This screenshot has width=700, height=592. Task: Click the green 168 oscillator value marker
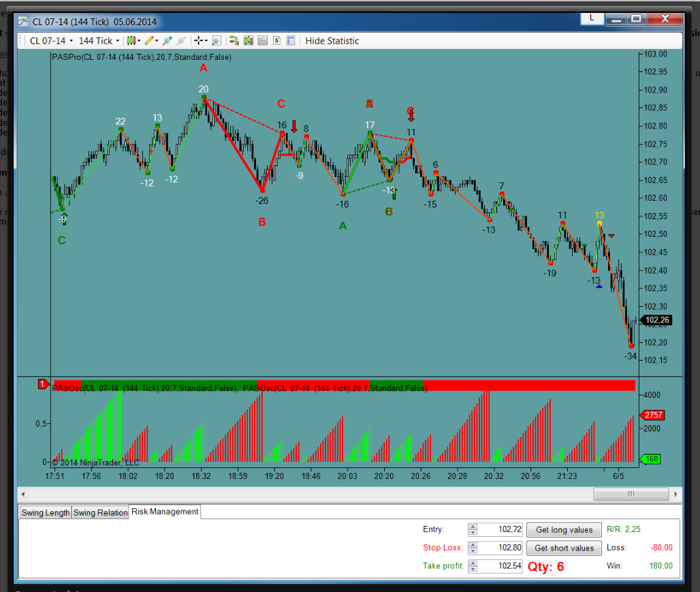click(x=651, y=459)
